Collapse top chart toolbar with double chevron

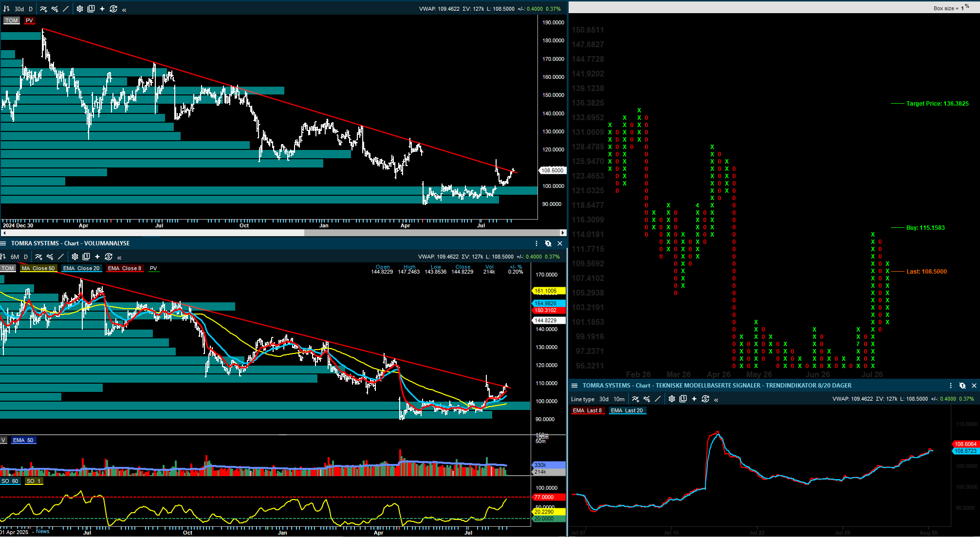(x=124, y=9)
